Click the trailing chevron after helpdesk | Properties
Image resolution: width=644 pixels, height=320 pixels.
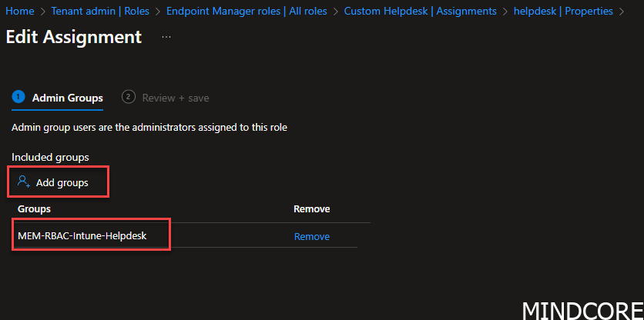pyautogui.click(x=622, y=12)
